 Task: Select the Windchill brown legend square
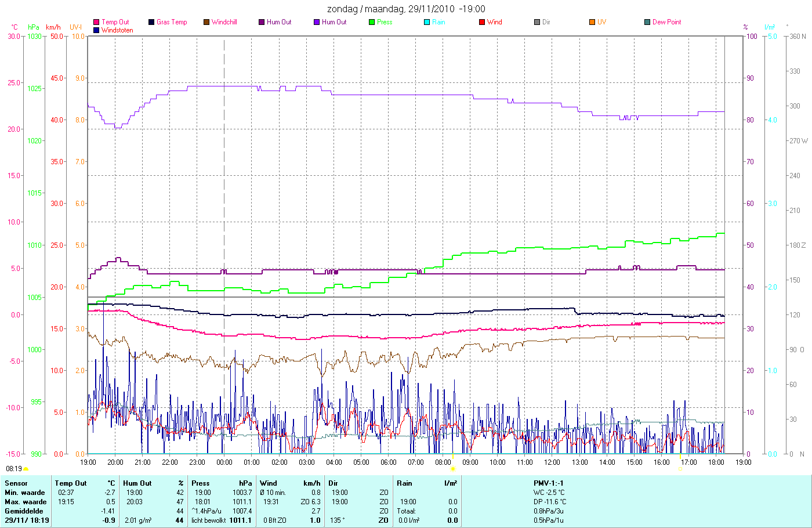[206, 22]
